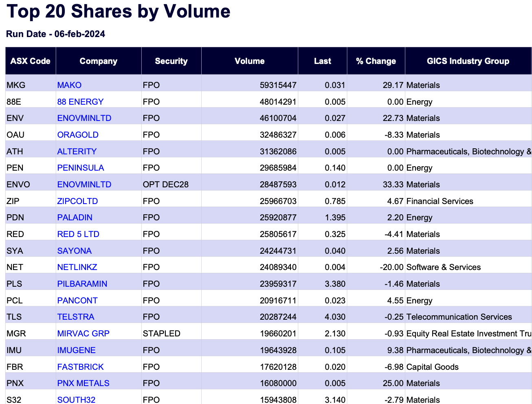Open the PANCONT company link
Screen dimensions: 532x404
[77, 301]
